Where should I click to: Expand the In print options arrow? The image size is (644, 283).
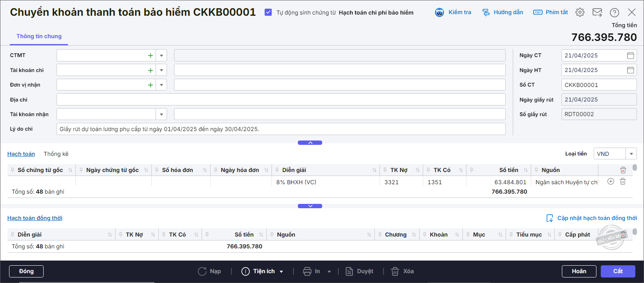(x=329, y=272)
